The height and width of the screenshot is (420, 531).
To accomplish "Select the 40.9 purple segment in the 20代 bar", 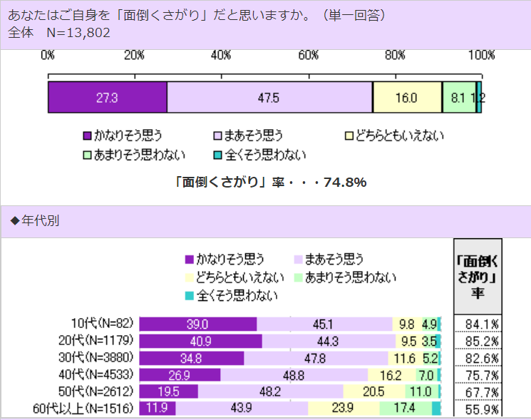I will [x=200, y=341].
